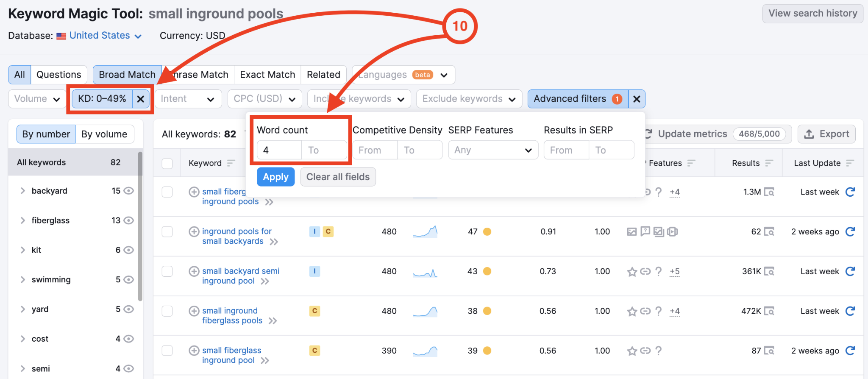Viewport: 868px width, 379px height.
Task: Expand the backyard keyword group
Action: pos(23,191)
